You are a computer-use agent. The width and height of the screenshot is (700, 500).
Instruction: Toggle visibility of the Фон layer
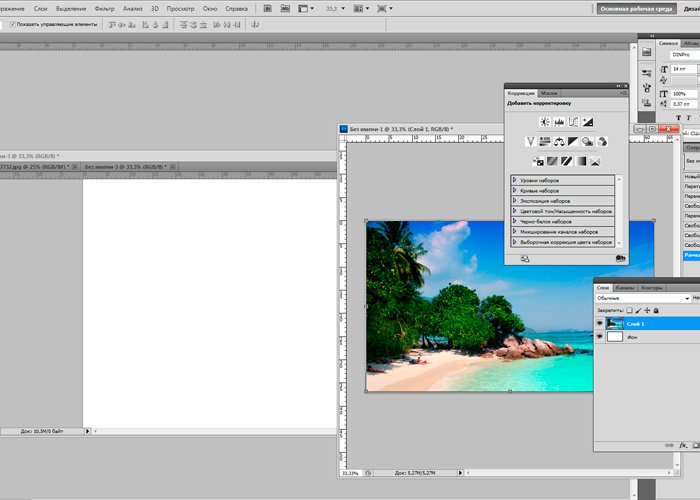click(x=600, y=338)
